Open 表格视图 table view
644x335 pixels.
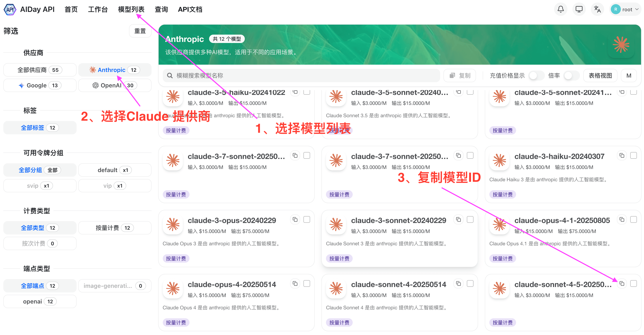coord(600,75)
